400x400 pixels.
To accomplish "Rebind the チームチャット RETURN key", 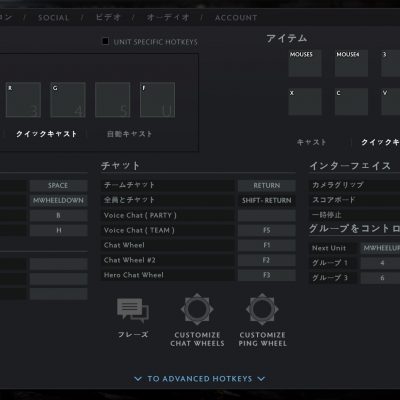I will click(x=267, y=186).
